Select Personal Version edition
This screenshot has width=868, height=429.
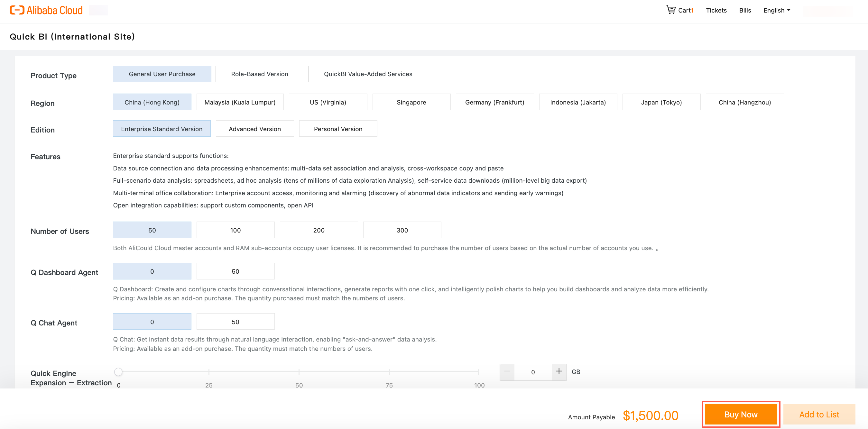[338, 129]
